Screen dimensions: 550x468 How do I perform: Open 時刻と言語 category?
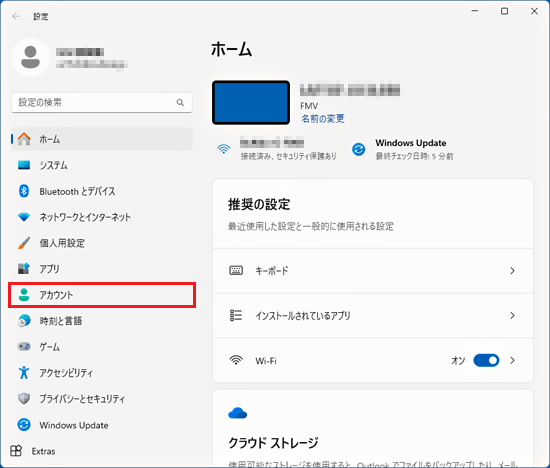tap(102, 321)
